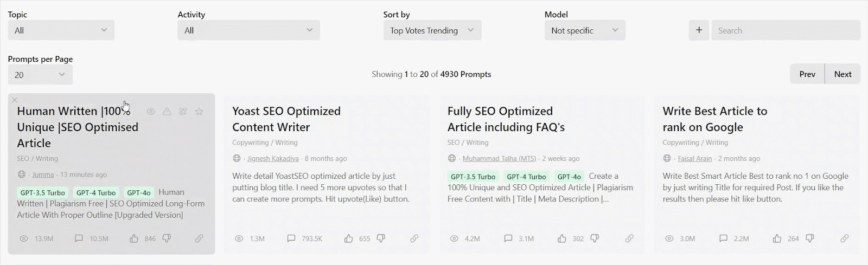The height and width of the screenshot is (265, 868).
Task: Open the Topic dropdown
Action: pos(61,30)
